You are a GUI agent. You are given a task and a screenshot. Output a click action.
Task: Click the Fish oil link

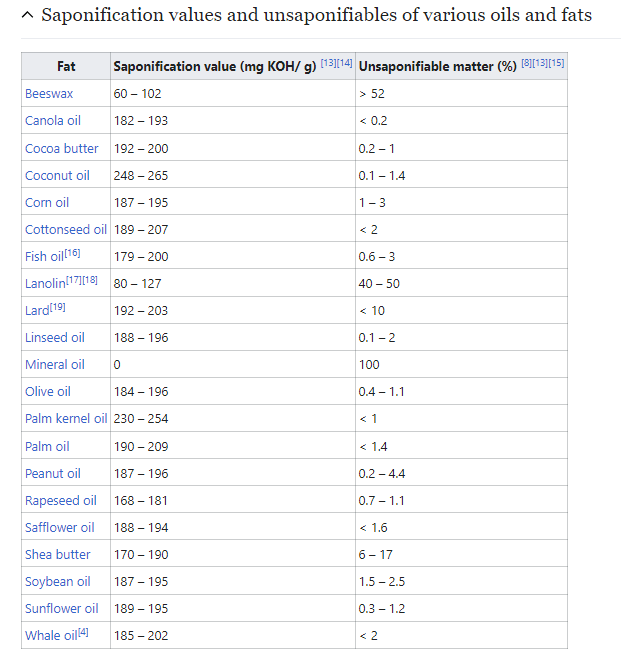point(44,257)
